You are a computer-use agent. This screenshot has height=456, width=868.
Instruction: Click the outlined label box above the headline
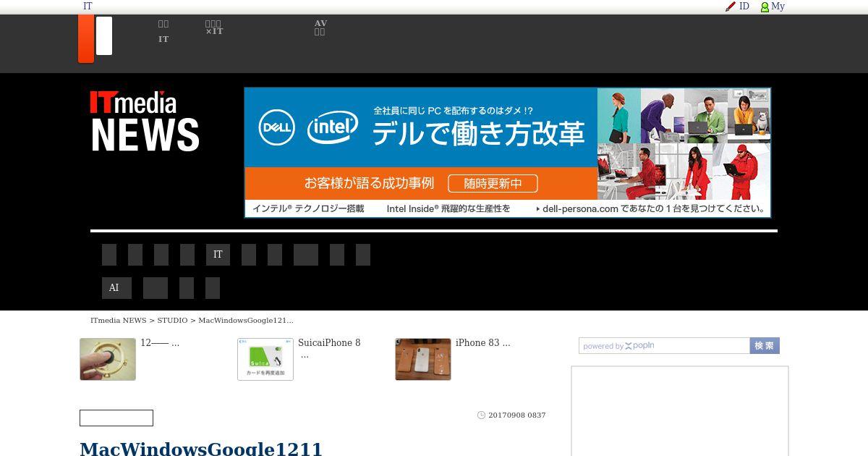pos(116,418)
